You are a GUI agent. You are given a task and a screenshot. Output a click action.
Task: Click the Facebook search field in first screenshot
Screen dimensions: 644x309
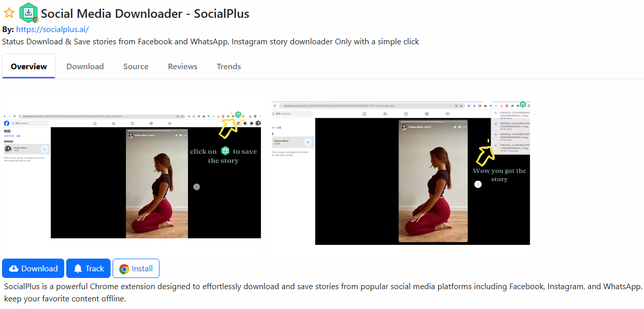30,123
